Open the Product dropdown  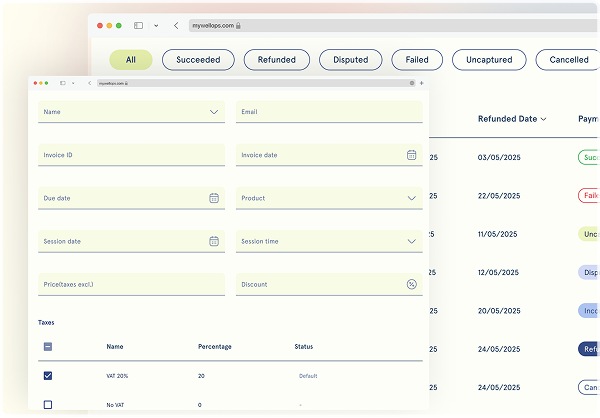pos(411,198)
